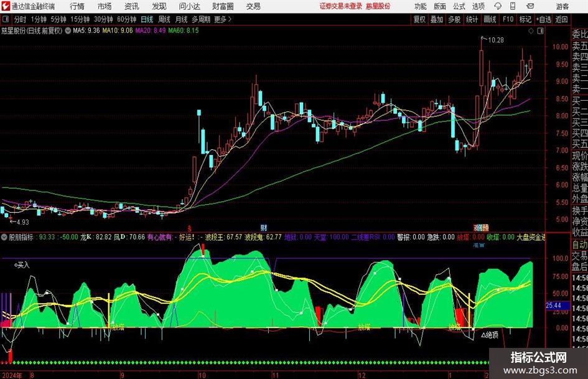Click the 股朋指标 indicator name
Viewport: 588px width, 379px height.
click(x=21, y=237)
